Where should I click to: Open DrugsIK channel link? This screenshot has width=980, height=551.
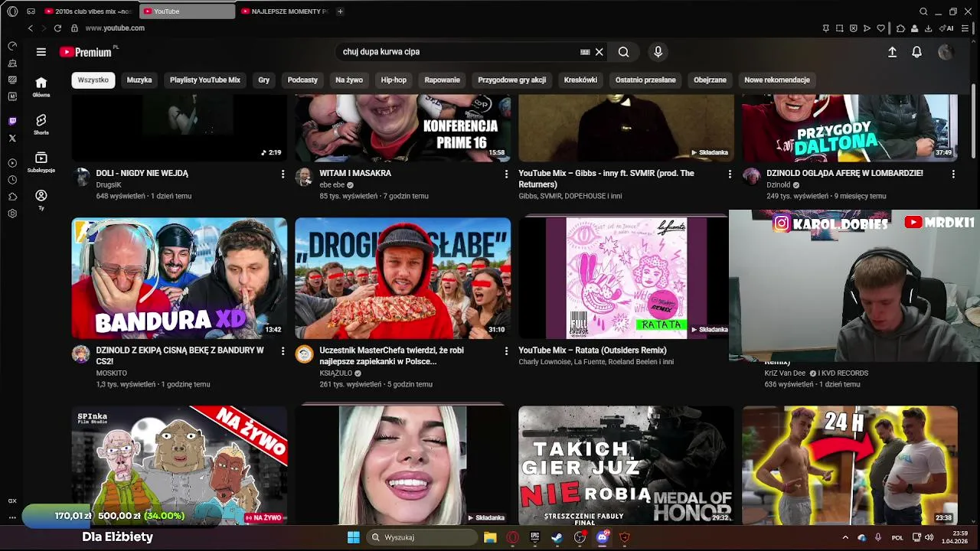[109, 185]
